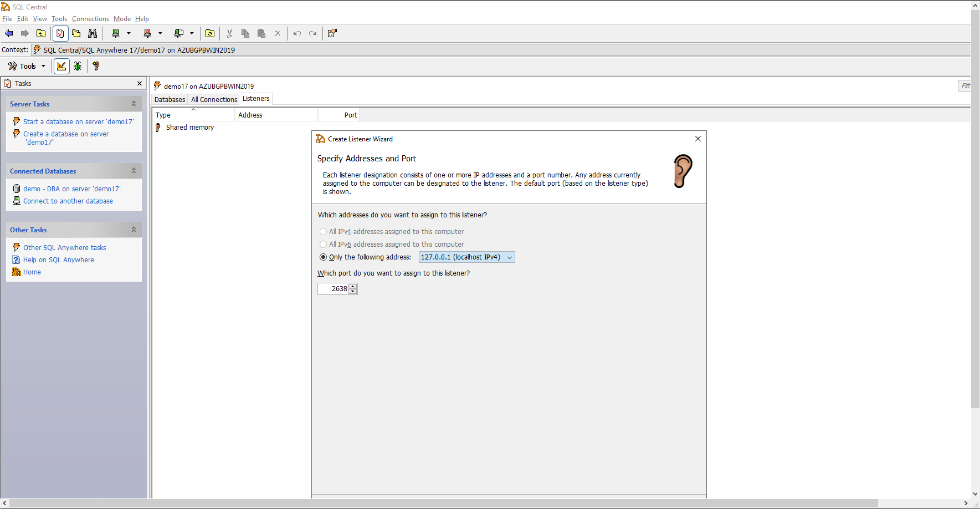Click the Copy toolbar icon
Screen dimensions: 980x509
pos(245,33)
